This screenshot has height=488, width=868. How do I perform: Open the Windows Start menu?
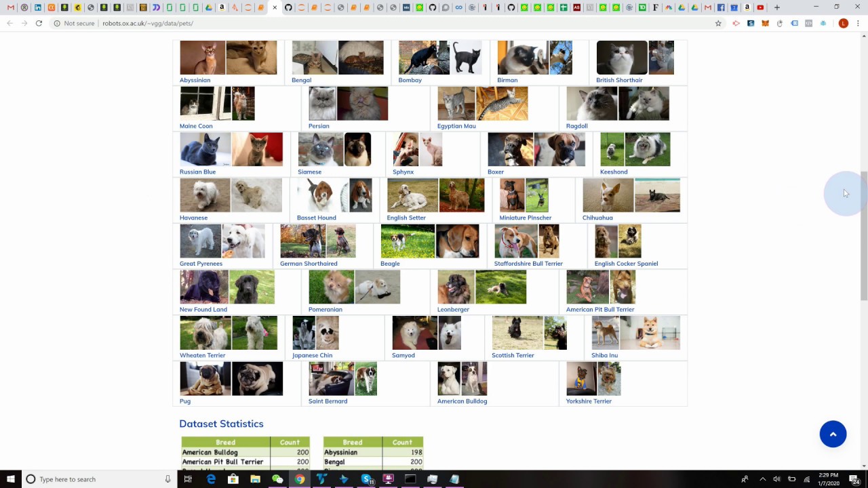point(10,479)
